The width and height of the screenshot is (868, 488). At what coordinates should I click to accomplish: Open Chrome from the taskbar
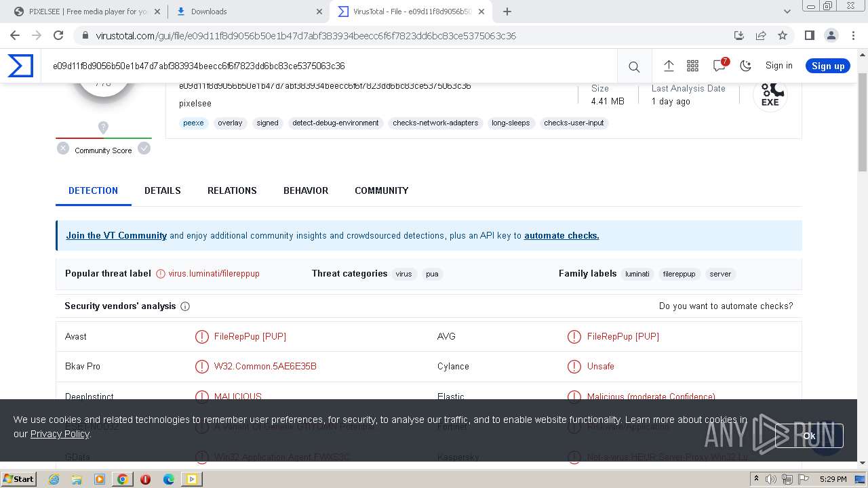coord(123,479)
